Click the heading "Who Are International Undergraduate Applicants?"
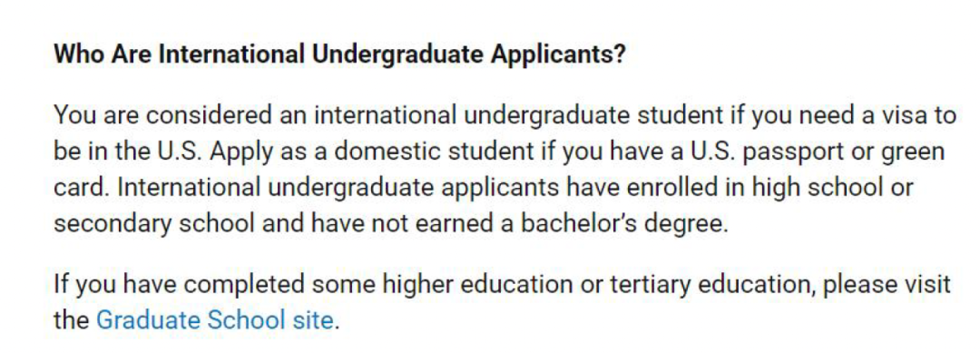The height and width of the screenshot is (353, 980). (339, 55)
